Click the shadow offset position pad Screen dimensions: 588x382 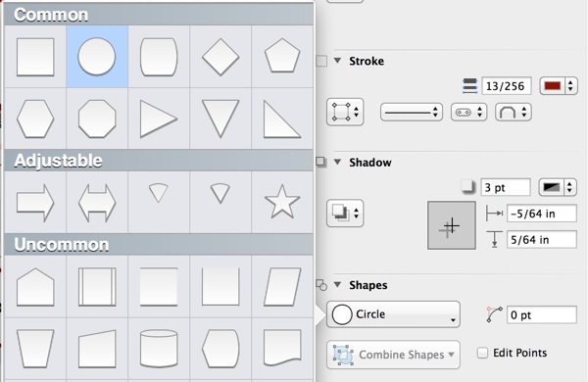(452, 225)
